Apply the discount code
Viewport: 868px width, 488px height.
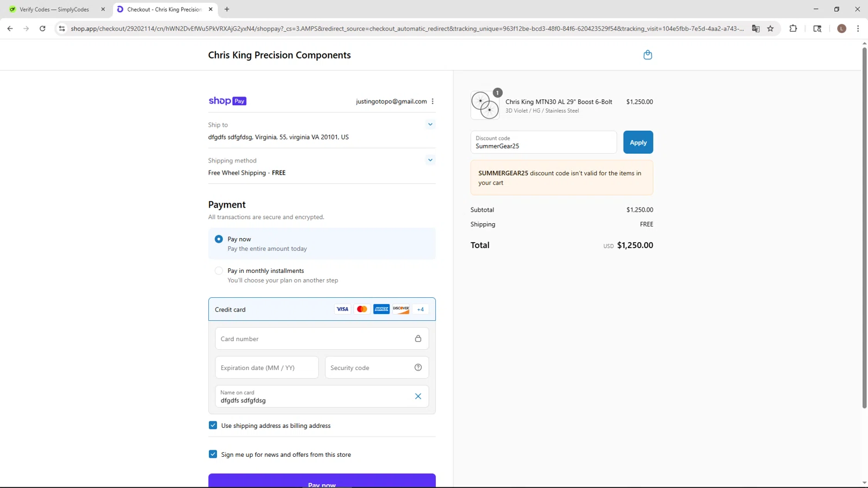point(638,142)
